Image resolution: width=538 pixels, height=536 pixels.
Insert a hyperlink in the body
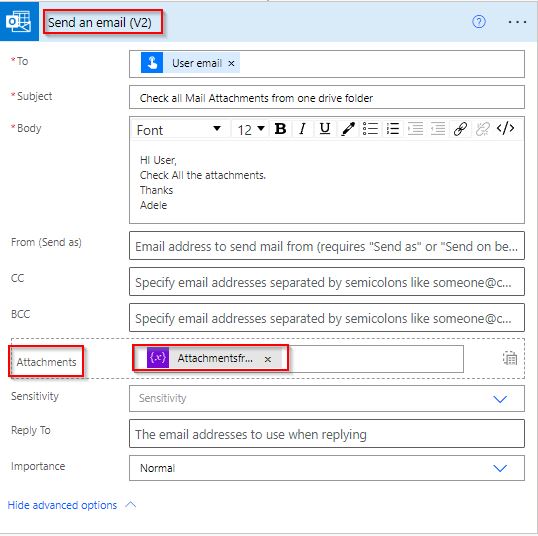460,129
